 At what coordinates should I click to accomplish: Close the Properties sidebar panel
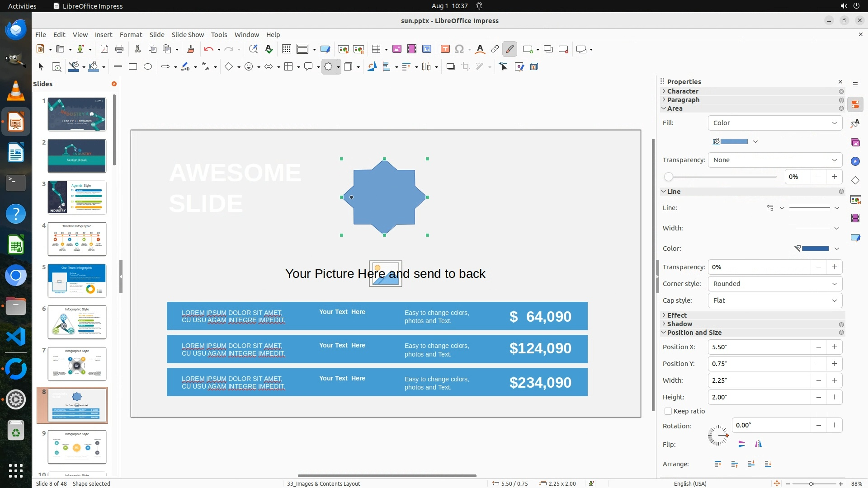coord(840,82)
